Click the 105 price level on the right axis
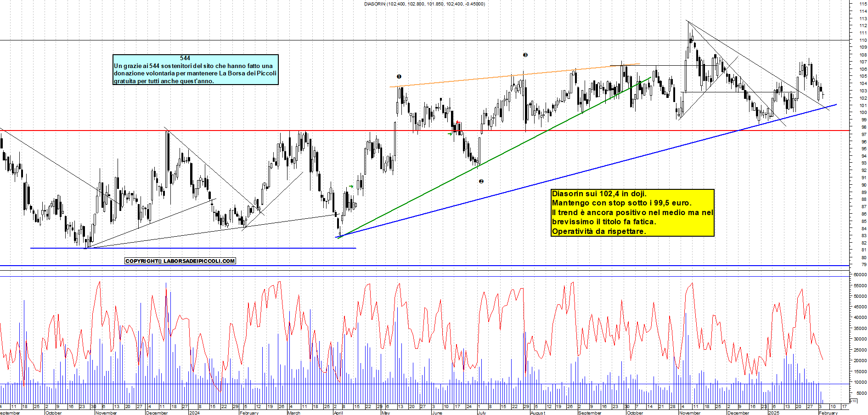The image size is (868, 415). coord(863,76)
